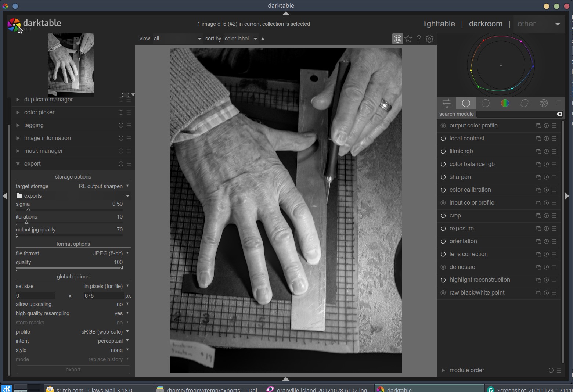Open the file format dropdown

pyautogui.click(x=73, y=253)
